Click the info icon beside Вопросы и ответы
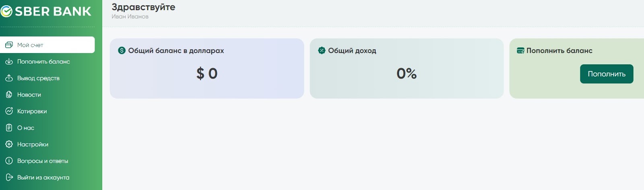This screenshot has height=190, width=644. point(9,161)
